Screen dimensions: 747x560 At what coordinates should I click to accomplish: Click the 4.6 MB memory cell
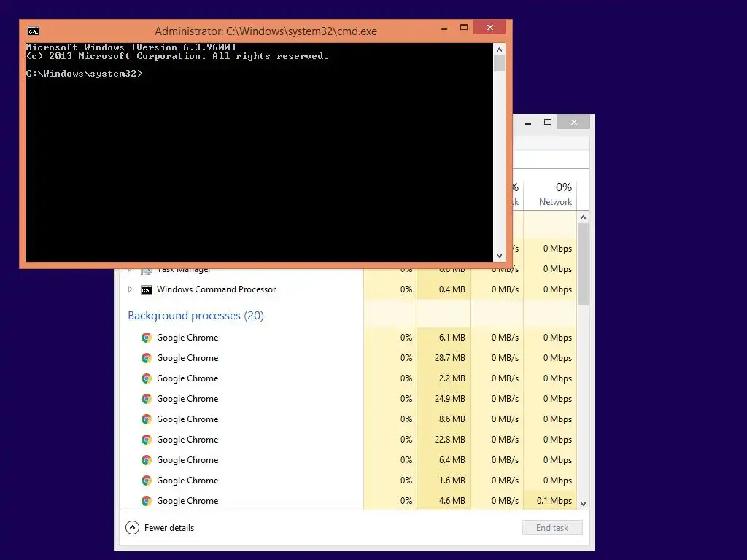click(444, 501)
